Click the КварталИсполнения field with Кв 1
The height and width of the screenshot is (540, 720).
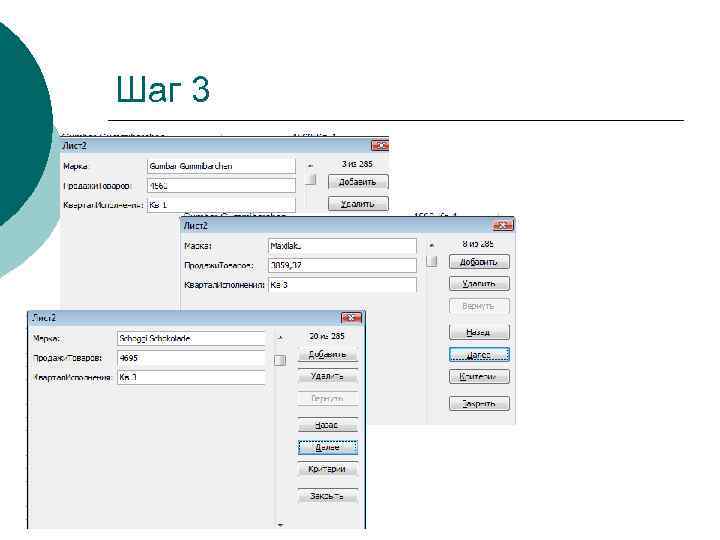pos(221,205)
